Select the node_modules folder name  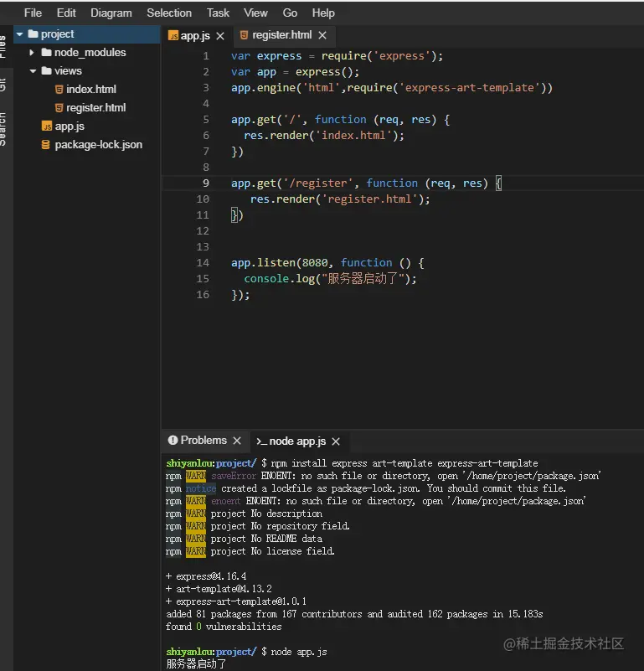pos(90,52)
